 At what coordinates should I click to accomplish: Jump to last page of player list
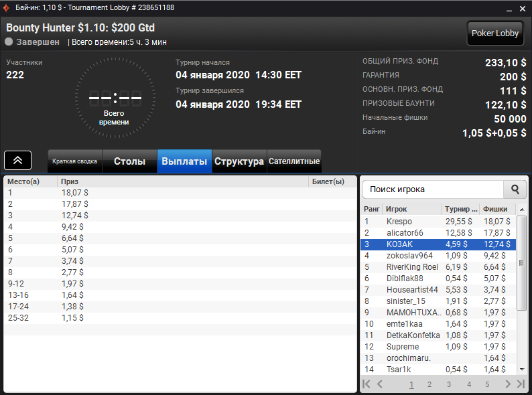[x=521, y=384]
